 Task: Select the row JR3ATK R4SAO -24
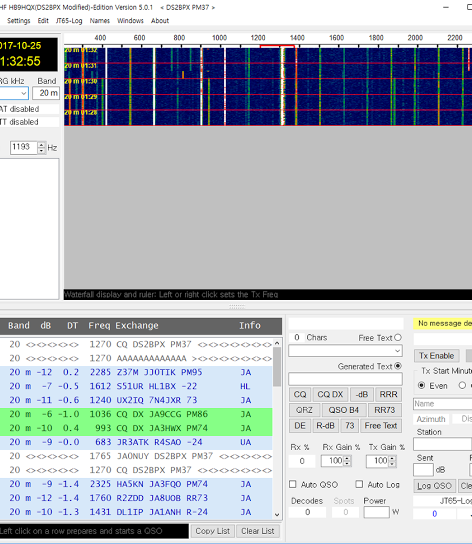pos(136,442)
